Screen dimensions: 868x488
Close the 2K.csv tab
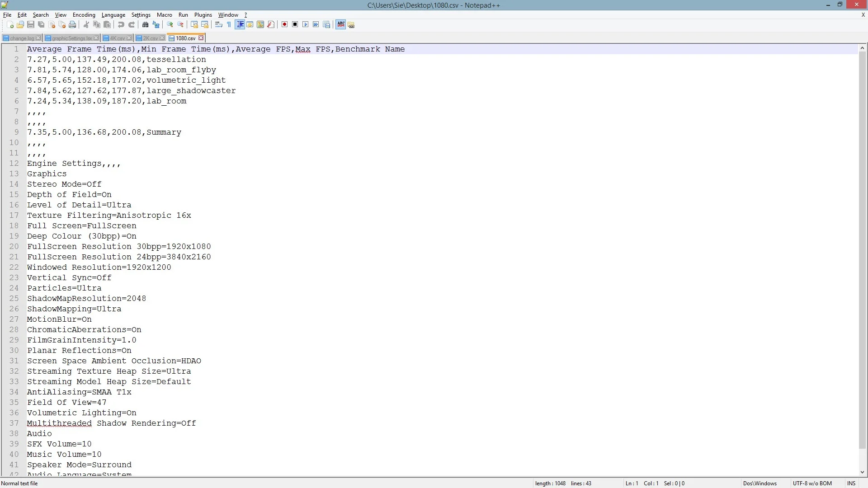point(162,38)
